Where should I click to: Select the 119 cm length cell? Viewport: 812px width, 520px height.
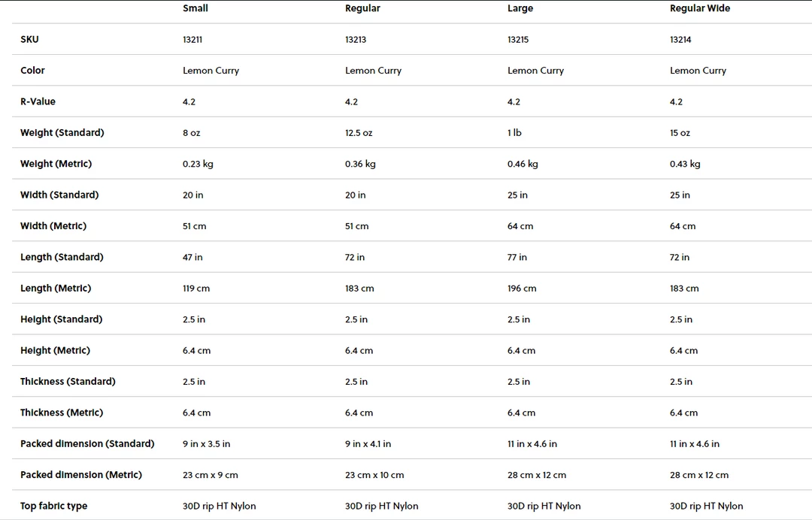click(196, 289)
